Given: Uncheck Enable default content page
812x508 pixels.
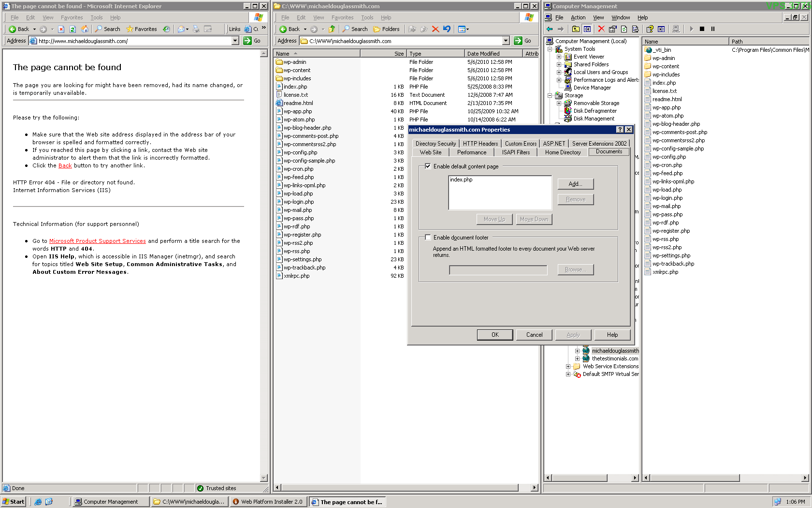Looking at the screenshot, I should (428, 166).
